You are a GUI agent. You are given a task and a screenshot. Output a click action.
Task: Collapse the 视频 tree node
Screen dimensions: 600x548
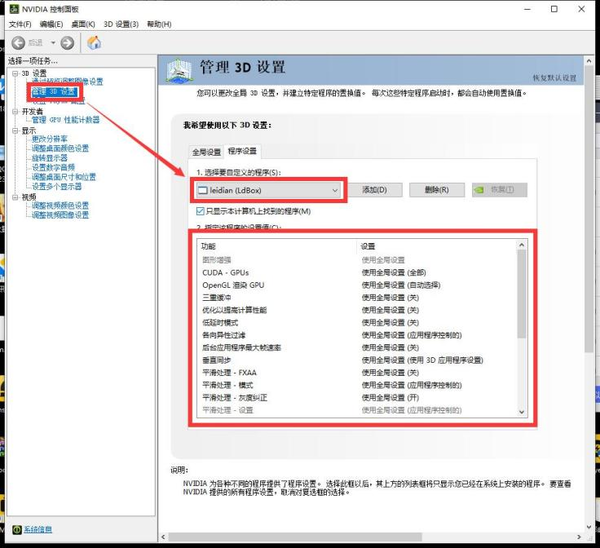15,197
